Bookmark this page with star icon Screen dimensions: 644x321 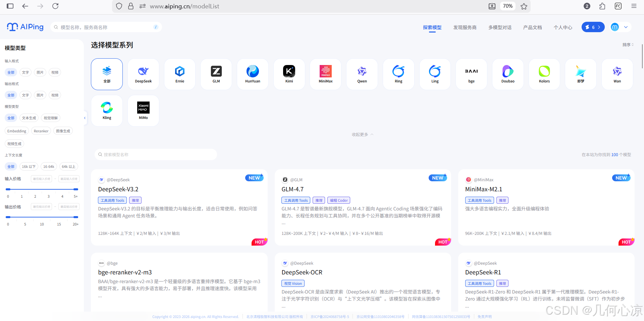coord(524,6)
